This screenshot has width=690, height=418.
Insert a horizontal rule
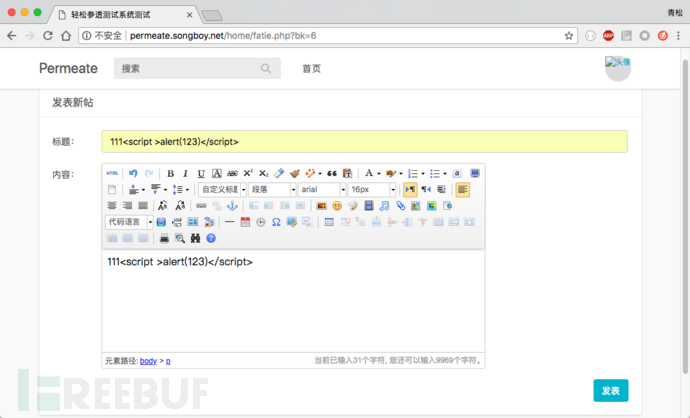point(229,222)
